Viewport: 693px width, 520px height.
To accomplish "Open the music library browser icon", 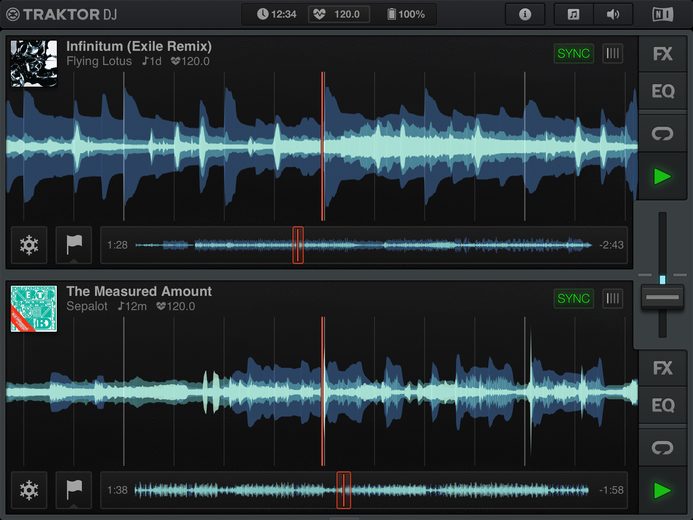I will pos(573,15).
